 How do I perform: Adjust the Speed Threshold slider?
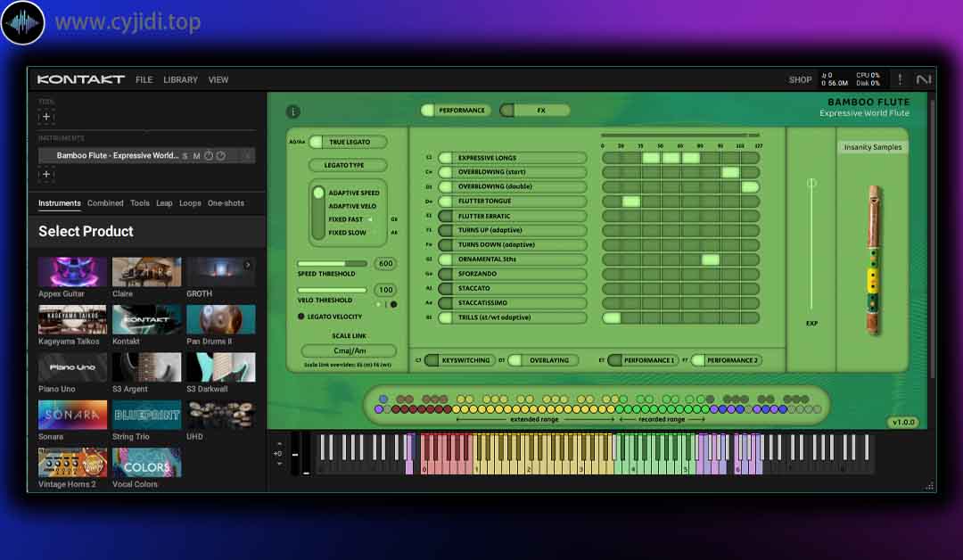332,264
